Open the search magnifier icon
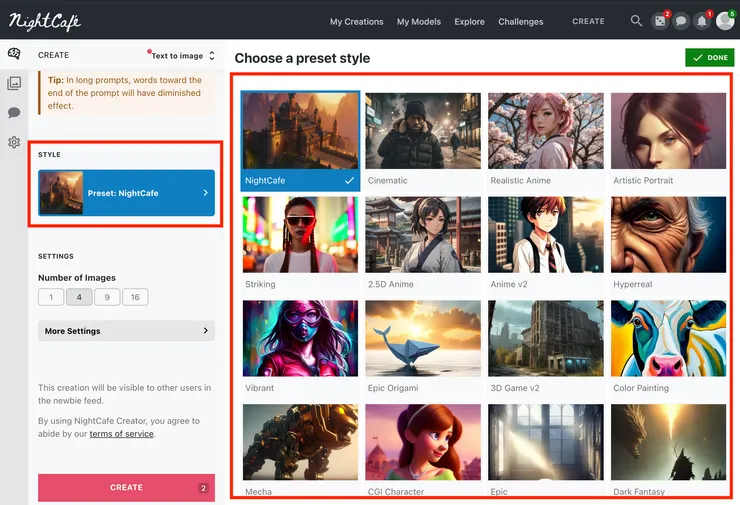 pyautogui.click(x=636, y=21)
